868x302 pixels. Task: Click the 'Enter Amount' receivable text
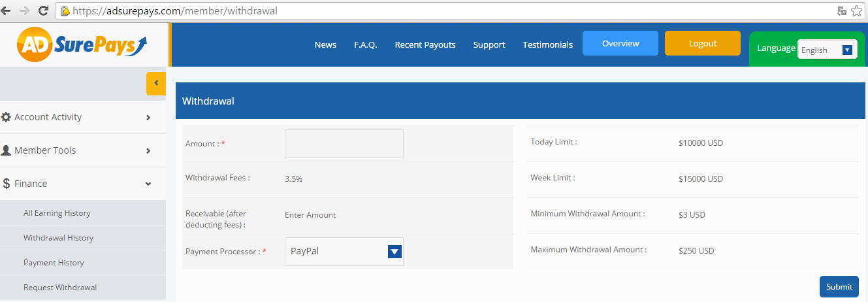310,214
